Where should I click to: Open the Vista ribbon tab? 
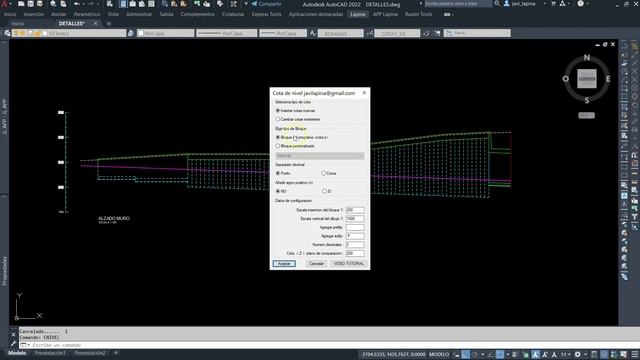(x=113, y=14)
